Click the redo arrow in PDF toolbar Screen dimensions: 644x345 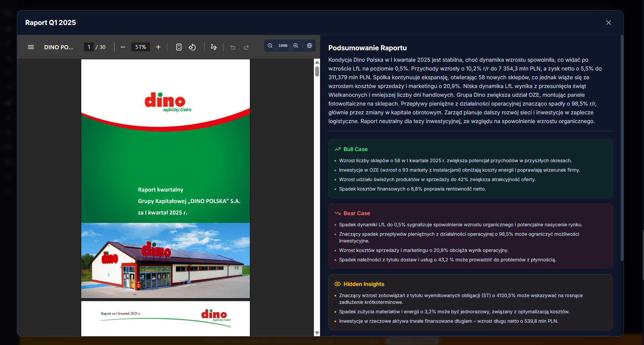[x=246, y=47]
